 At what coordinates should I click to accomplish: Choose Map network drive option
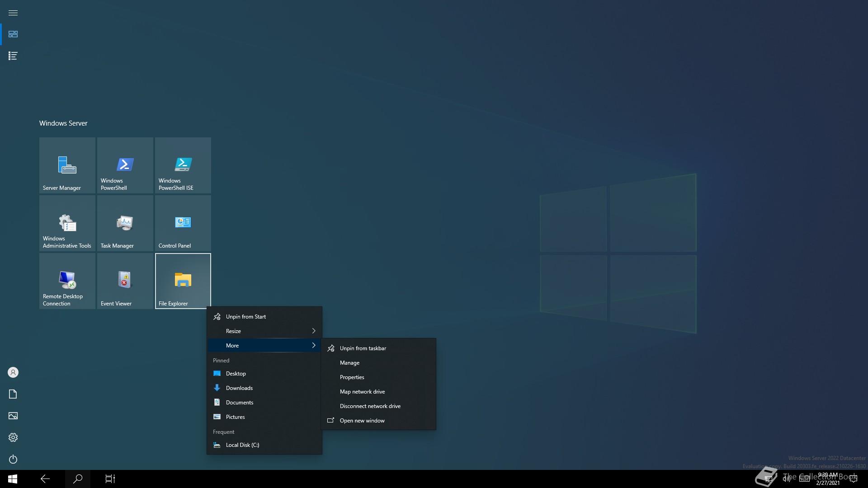tap(362, 392)
